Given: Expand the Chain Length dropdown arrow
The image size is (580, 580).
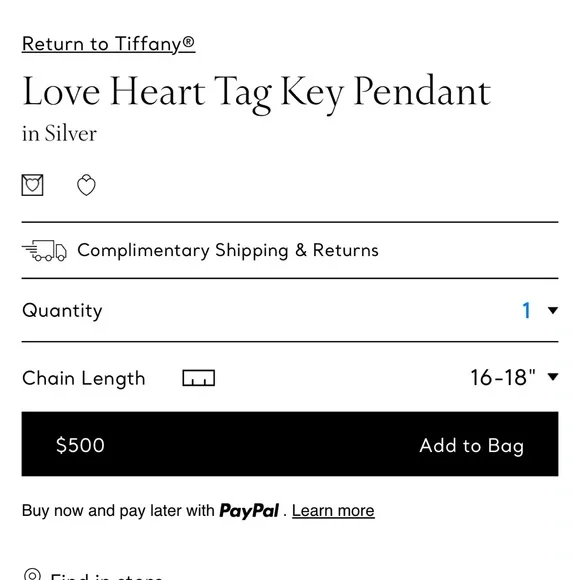Looking at the screenshot, I should point(553,377).
